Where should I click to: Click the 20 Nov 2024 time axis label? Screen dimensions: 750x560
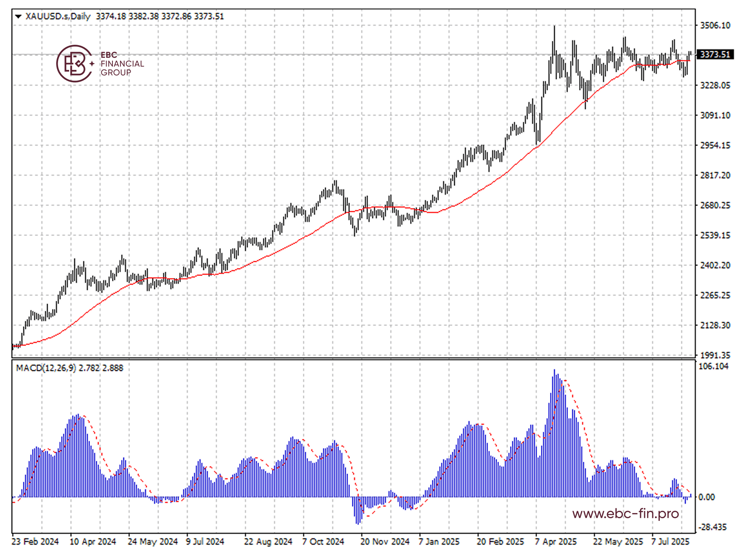click(385, 542)
